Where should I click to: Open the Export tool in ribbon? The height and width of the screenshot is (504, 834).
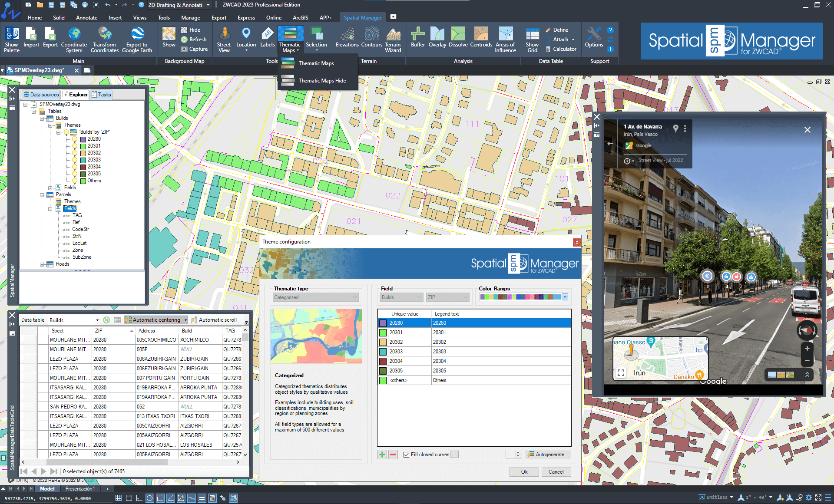pos(50,37)
